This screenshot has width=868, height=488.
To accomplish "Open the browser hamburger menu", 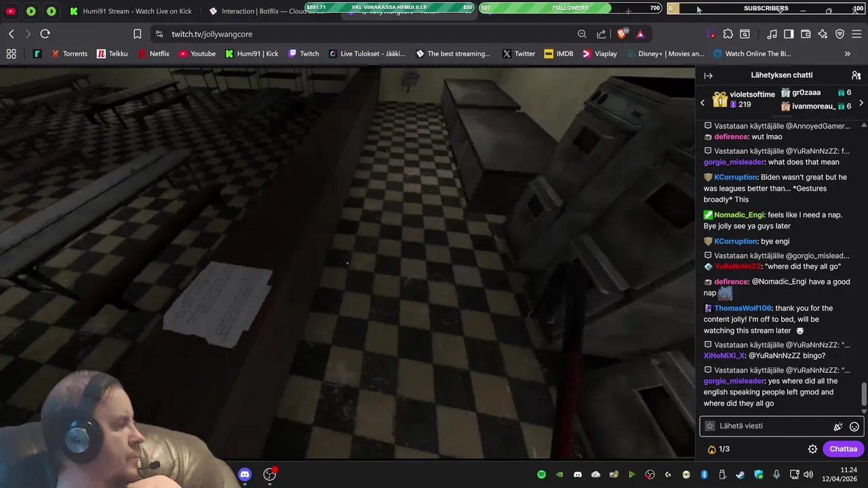I will [x=857, y=34].
